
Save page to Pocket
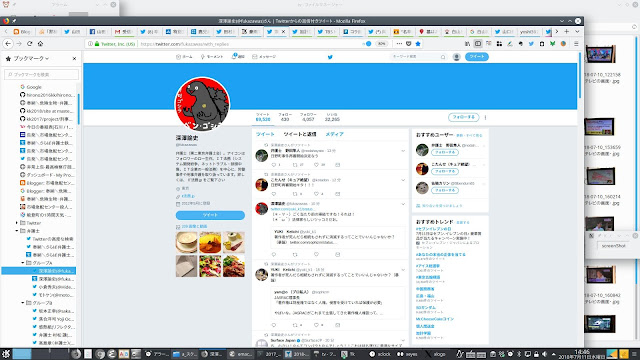409,44
